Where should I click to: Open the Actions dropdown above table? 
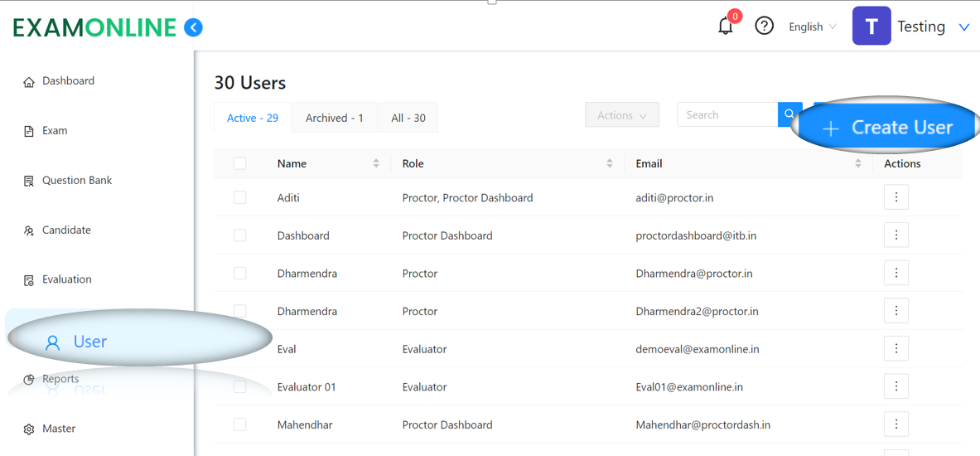[x=622, y=115]
